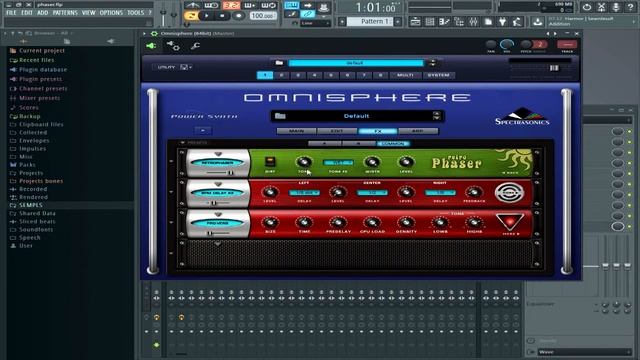Click the delay FEEDBACK knob
The width and height of the screenshot is (640, 360).
point(474,192)
